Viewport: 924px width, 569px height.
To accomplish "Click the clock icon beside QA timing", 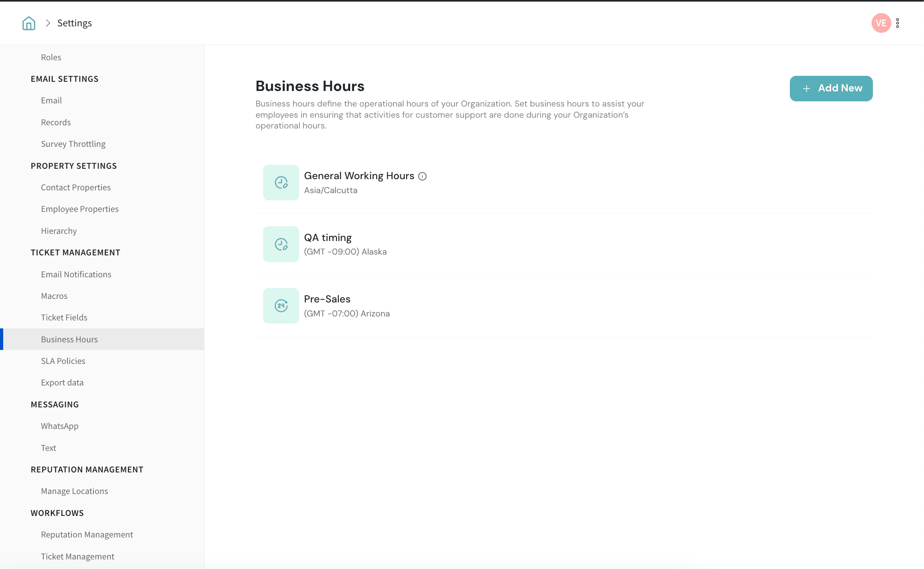I will [x=281, y=244].
